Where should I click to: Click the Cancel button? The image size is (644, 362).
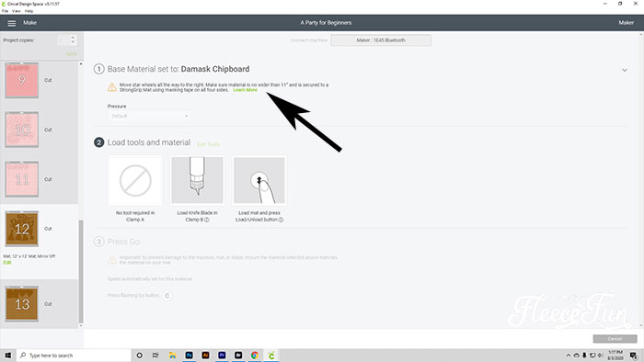(615, 339)
